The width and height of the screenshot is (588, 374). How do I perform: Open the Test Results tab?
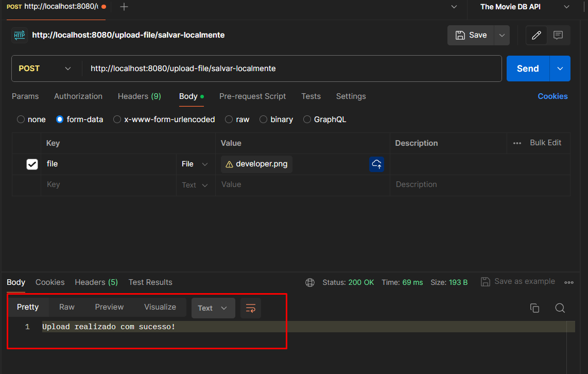coord(150,282)
